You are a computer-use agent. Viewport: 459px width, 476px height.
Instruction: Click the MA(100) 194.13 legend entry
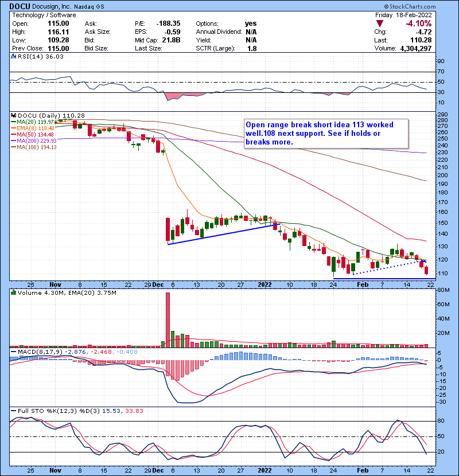(x=34, y=147)
